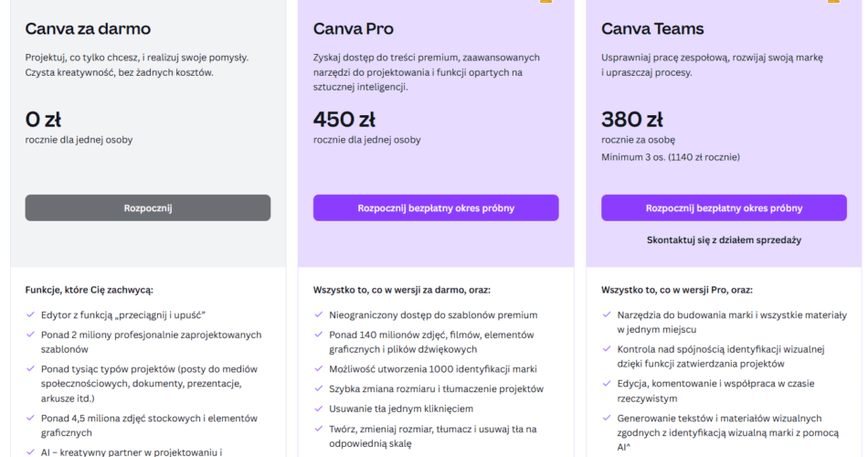Viewport: 868px width, 457px height.
Task: Click checkmark beside "Ponad 140 milionów zdjęć"
Action: [318, 335]
